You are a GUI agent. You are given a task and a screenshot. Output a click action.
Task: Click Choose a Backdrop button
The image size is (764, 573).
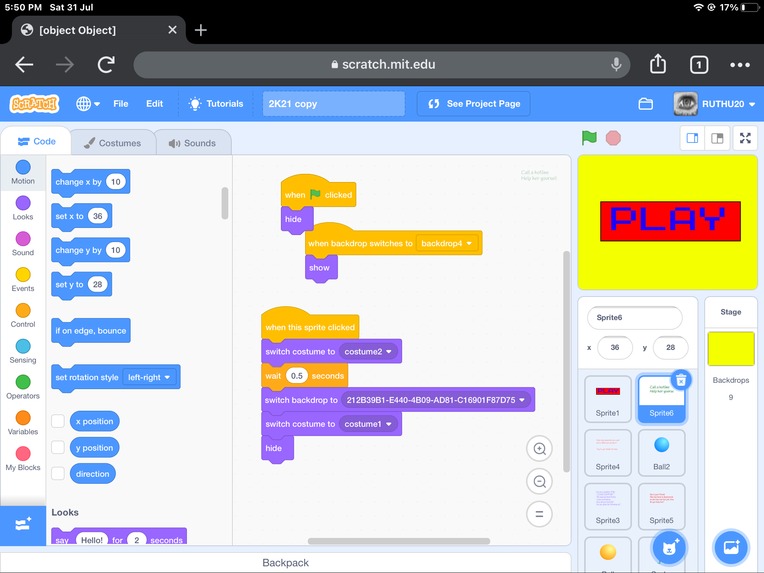731,548
